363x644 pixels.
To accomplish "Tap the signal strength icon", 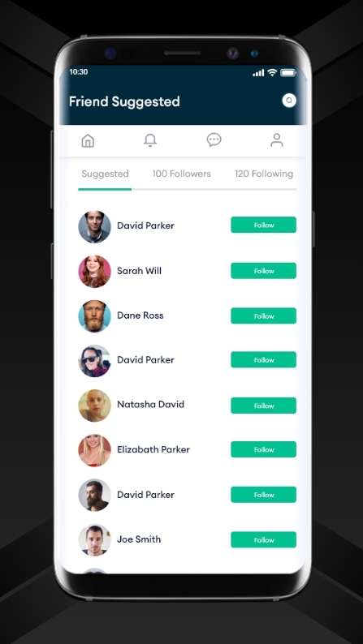I will pos(258,73).
